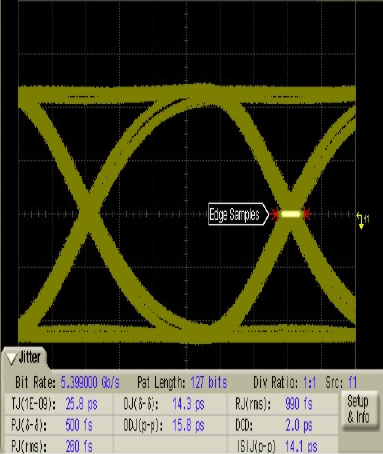The width and height of the screenshot is (383, 454).
Task: Click the left red edge sample marker
Action: (275, 214)
